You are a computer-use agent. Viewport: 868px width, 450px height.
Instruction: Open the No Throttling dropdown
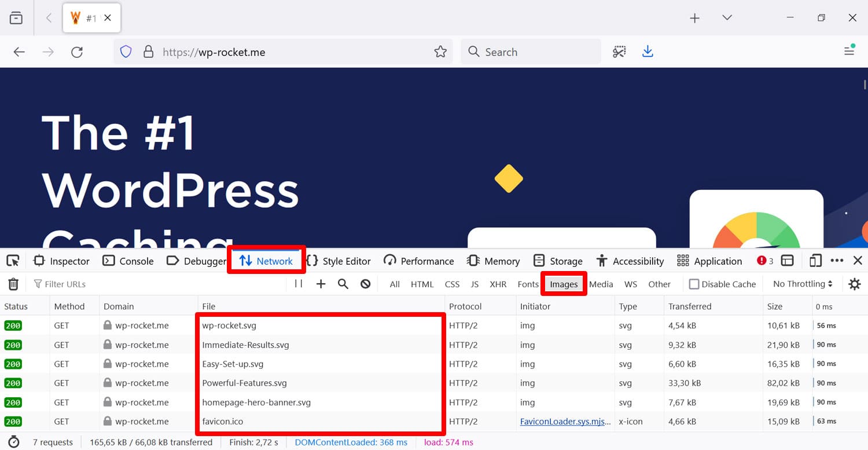pos(803,284)
